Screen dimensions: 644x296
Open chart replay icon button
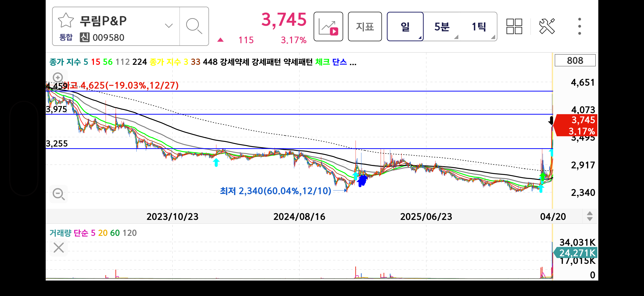[328, 27]
